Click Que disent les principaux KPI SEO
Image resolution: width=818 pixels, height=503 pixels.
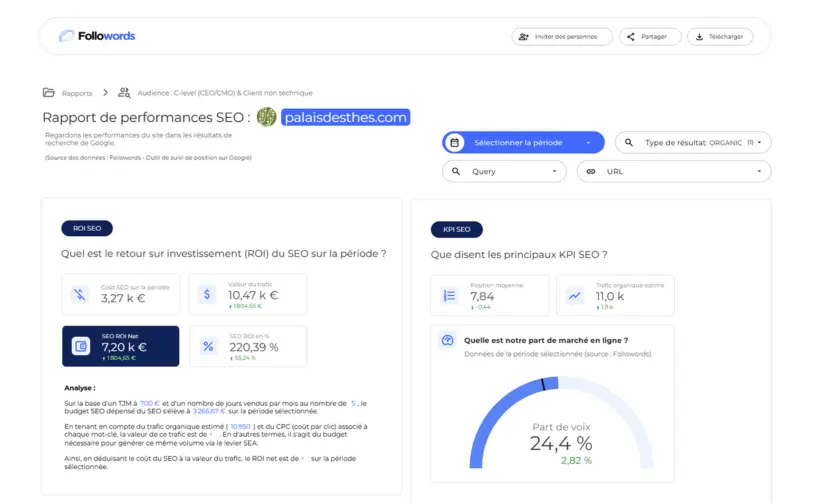(x=519, y=255)
